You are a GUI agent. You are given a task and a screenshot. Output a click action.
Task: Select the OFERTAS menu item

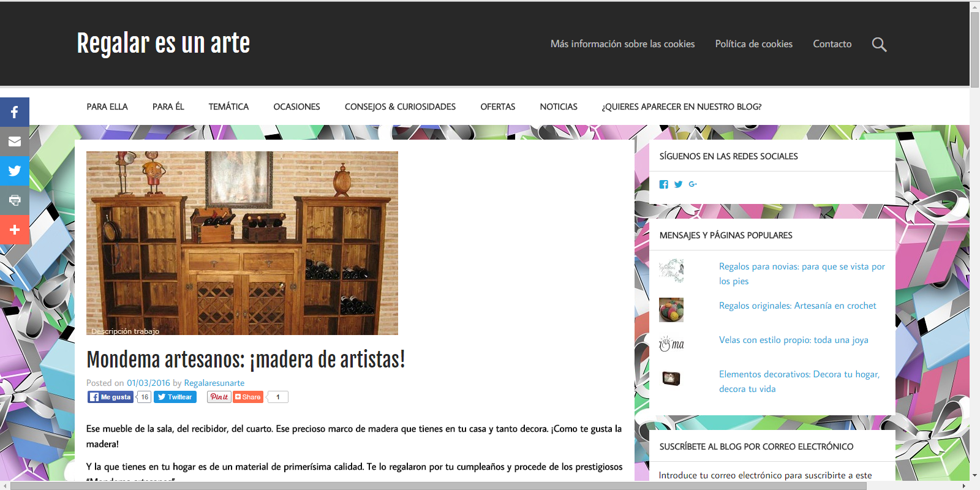pyautogui.click(x=497, y=107)
